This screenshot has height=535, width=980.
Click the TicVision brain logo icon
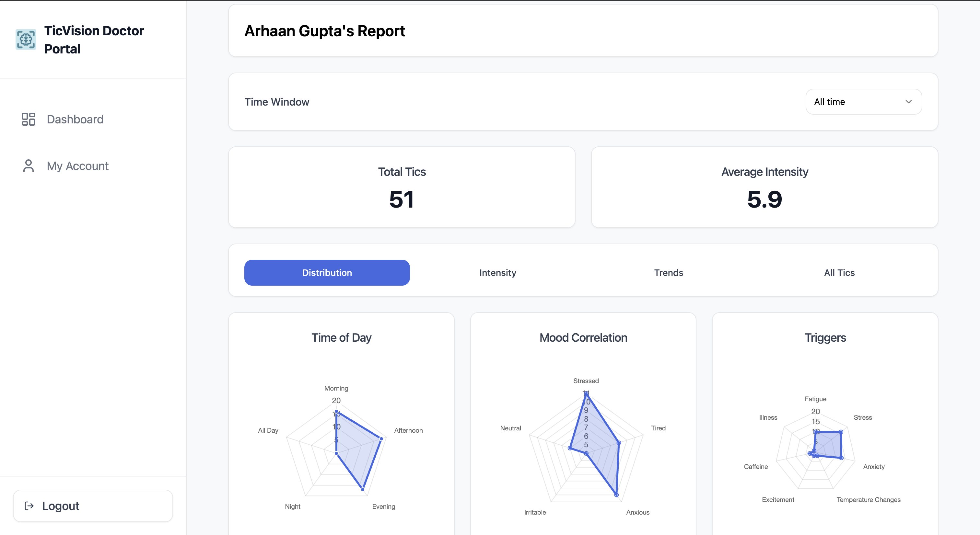click(x=26, y=40)
